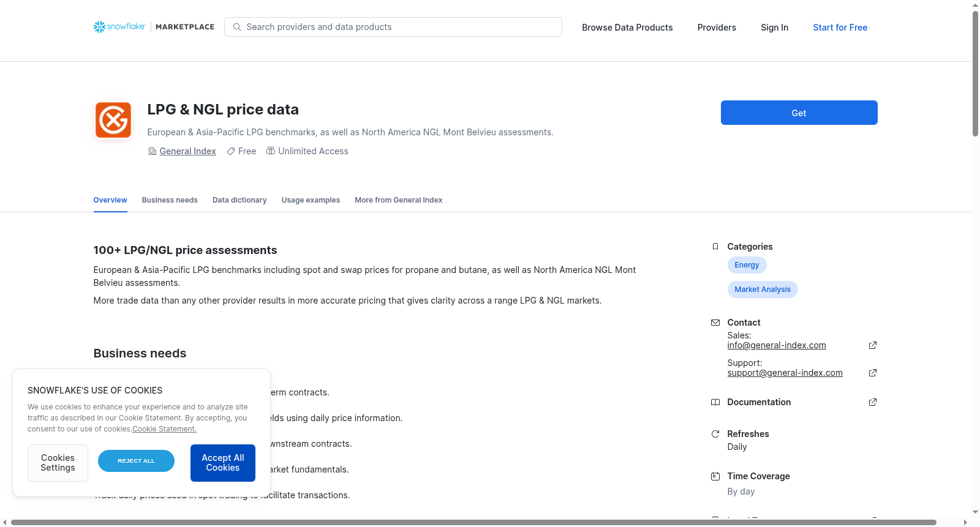Click info@general-index.com sales email
The image size is (980, 527).
[x=777, y=345]
